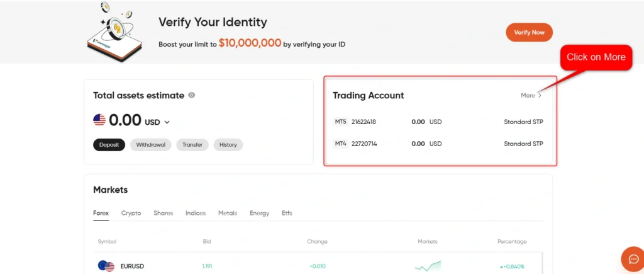Click the EURUSD market sparkline chart
This screenshot has width=644, height=274.
pos(428,266)
